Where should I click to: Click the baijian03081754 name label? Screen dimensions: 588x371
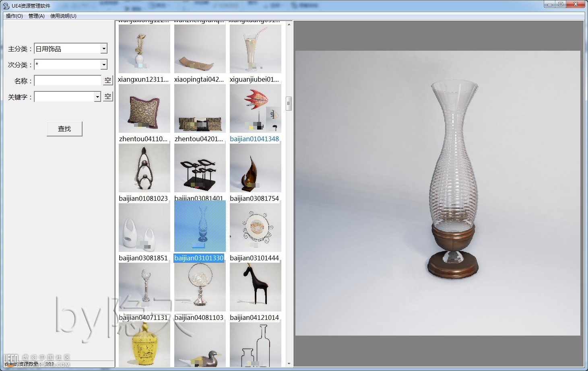tap(254, 198)
